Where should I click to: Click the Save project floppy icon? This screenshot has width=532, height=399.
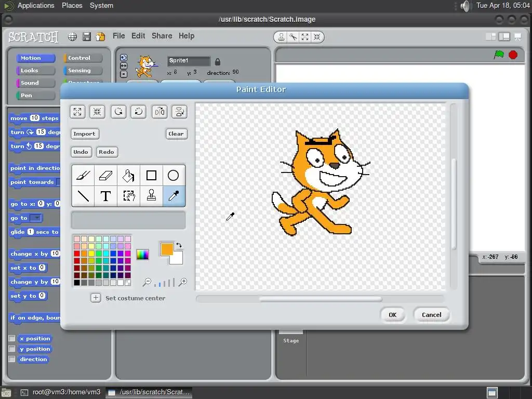click(x=87, y=37)
